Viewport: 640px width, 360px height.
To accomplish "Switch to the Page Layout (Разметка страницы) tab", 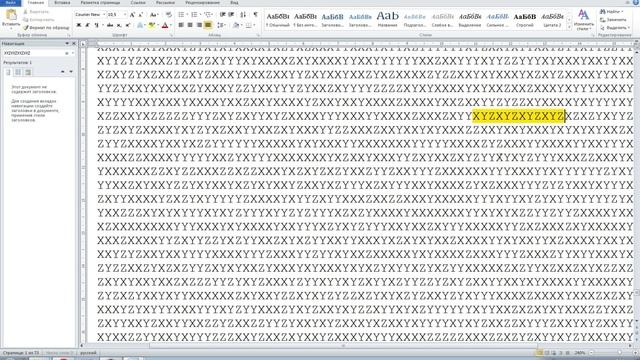I will [x=100, y=2].
